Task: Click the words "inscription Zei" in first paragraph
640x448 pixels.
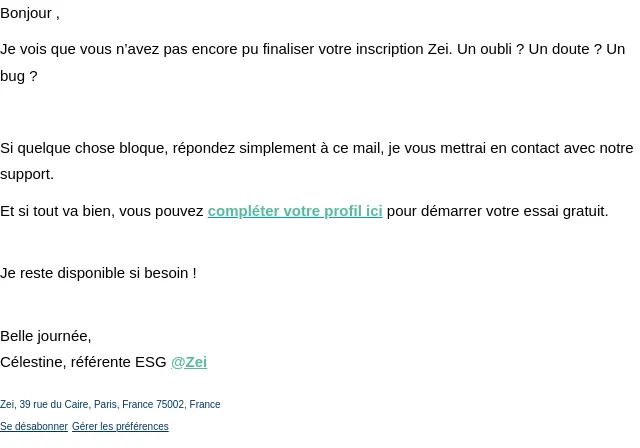Action: (x=404, y=49)
